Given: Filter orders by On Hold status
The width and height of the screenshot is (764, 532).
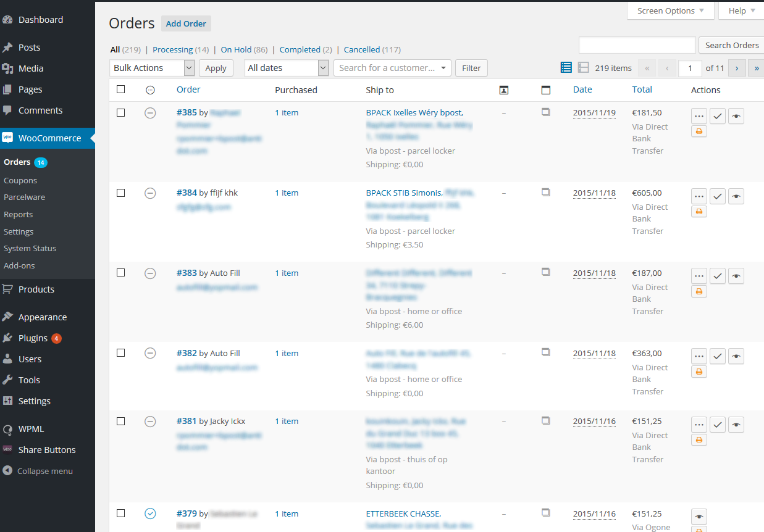Looking at the screenshot, I should tap(236, 49).
